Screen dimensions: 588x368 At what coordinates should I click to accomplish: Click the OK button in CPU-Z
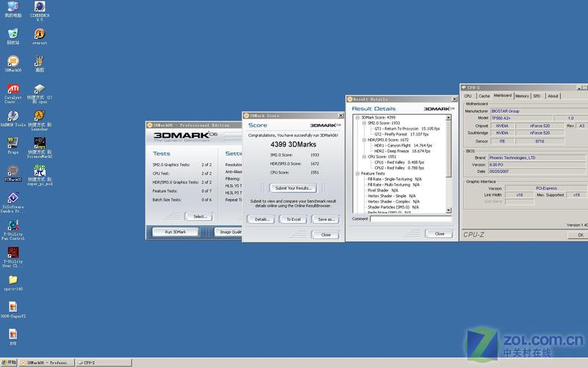coord(579,235)
